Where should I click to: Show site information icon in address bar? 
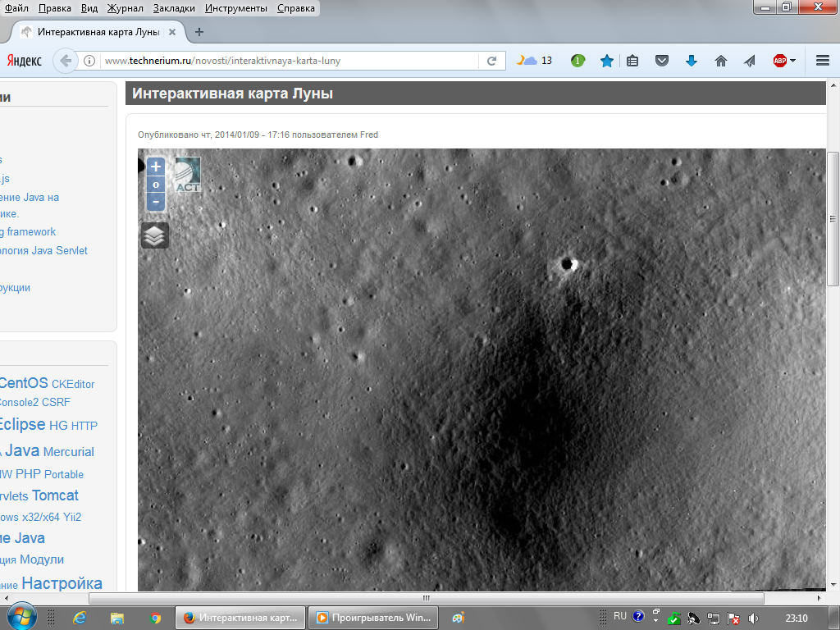tap(89, 61)
